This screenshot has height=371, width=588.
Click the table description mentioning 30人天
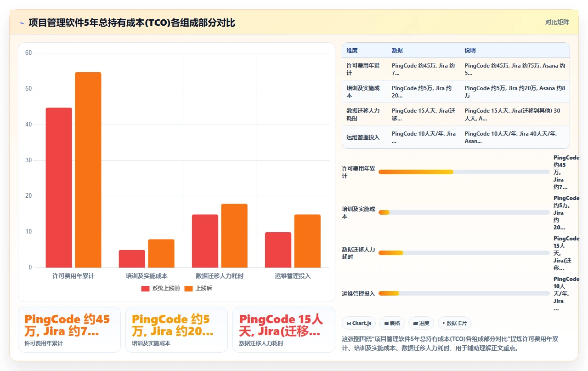coord(515,114)
